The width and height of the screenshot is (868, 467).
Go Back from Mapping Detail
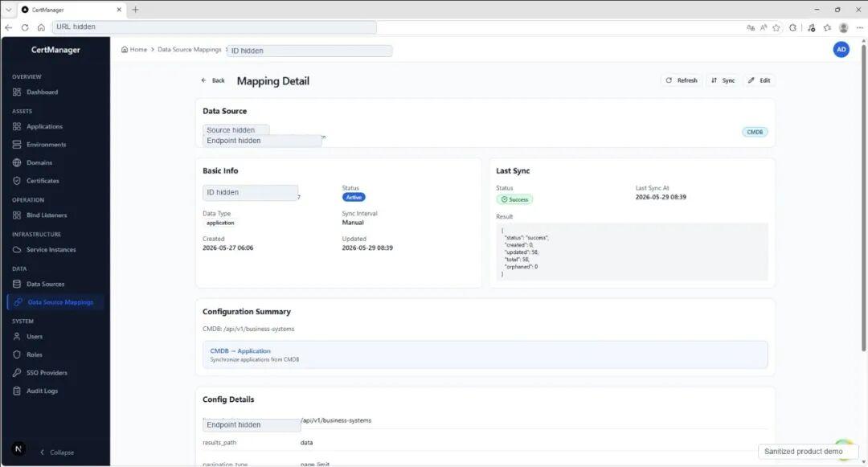[x=212, y=80]
